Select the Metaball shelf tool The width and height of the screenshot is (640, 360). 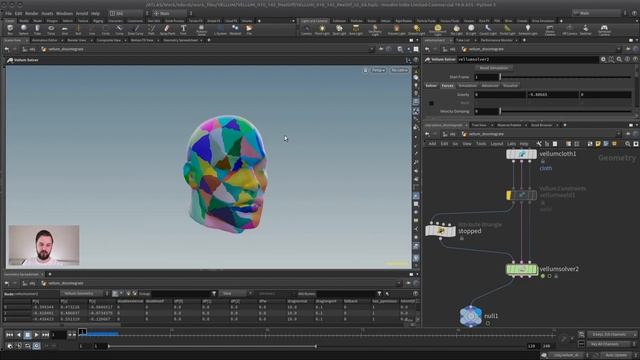(235, 29)
